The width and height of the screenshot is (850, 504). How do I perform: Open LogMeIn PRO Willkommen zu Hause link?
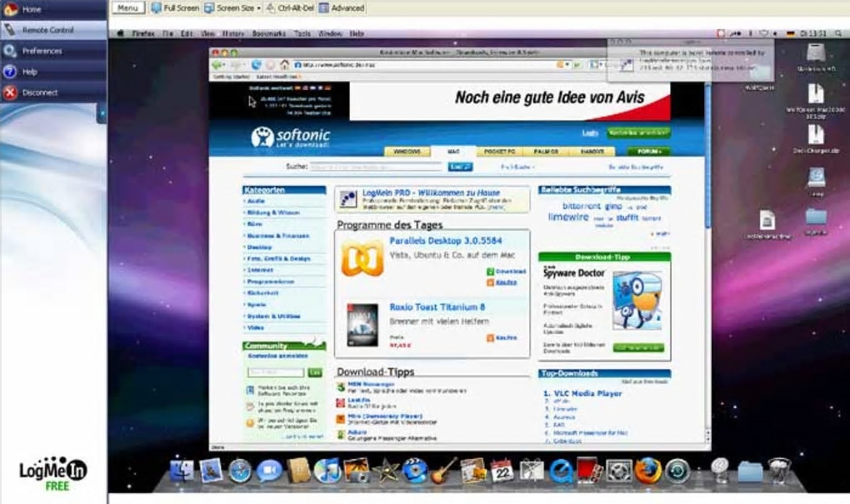coord(431,192)
